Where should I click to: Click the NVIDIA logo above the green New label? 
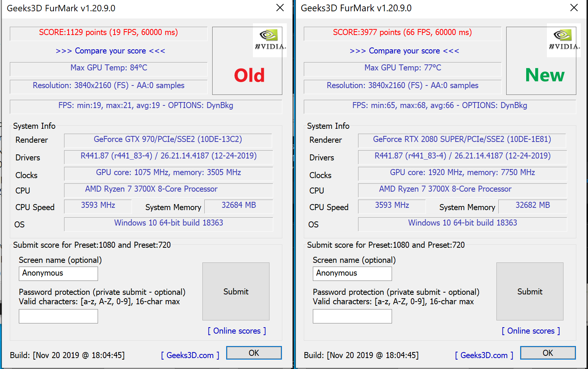coord(563,40)
